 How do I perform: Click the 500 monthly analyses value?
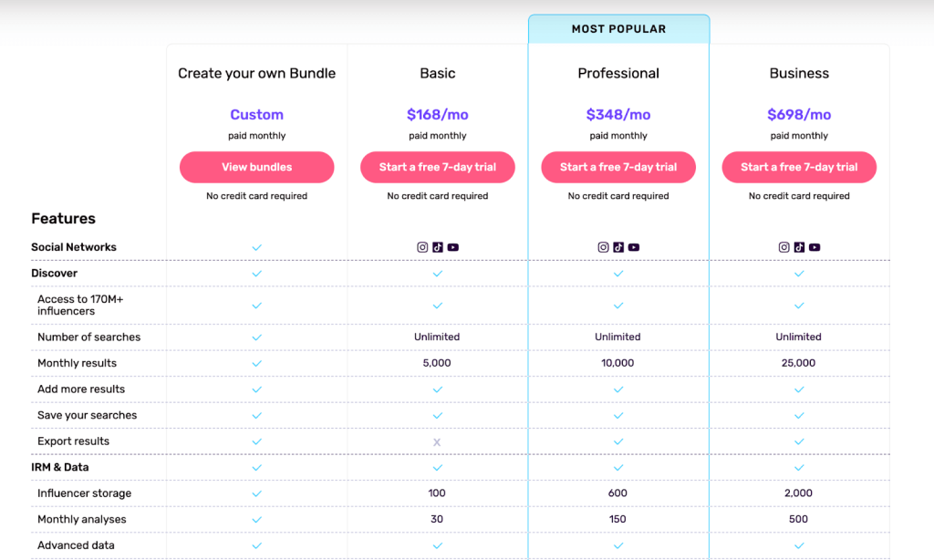coord(799,520)
